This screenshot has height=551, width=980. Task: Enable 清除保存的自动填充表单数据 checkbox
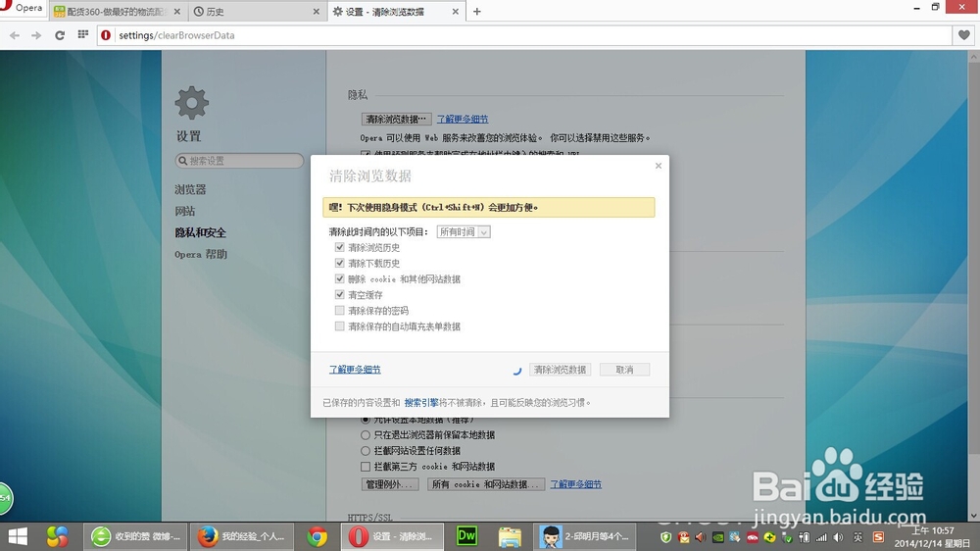tap(339, 326)
